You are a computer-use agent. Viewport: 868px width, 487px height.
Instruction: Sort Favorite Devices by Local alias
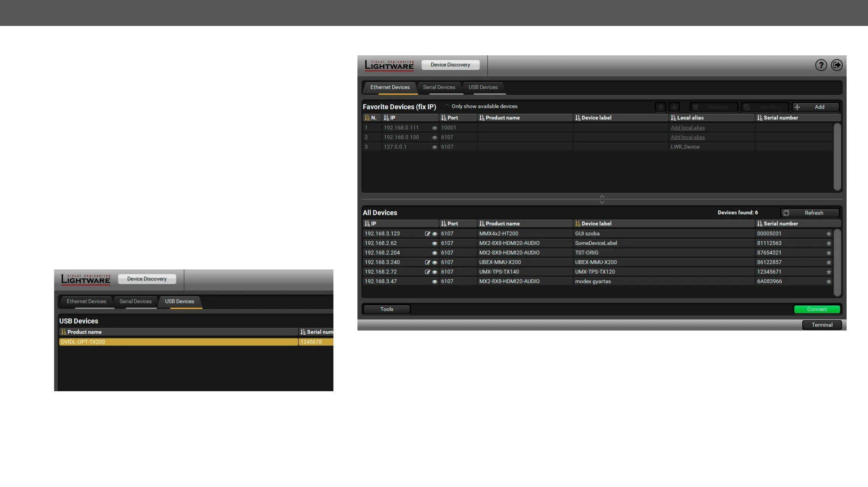pos(712,118)
